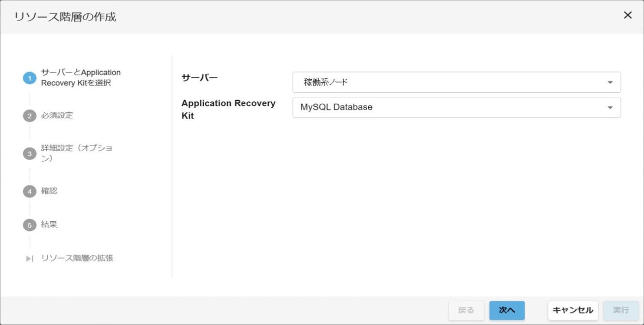Open the サーバー dropdown showing 稼働系ノード
This screenshot has width=644, height=325.
(x=456, y=82)
